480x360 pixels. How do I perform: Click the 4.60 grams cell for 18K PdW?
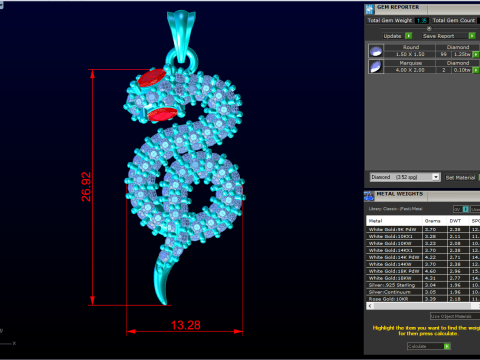pyautogui.click(x=435, y=271)
